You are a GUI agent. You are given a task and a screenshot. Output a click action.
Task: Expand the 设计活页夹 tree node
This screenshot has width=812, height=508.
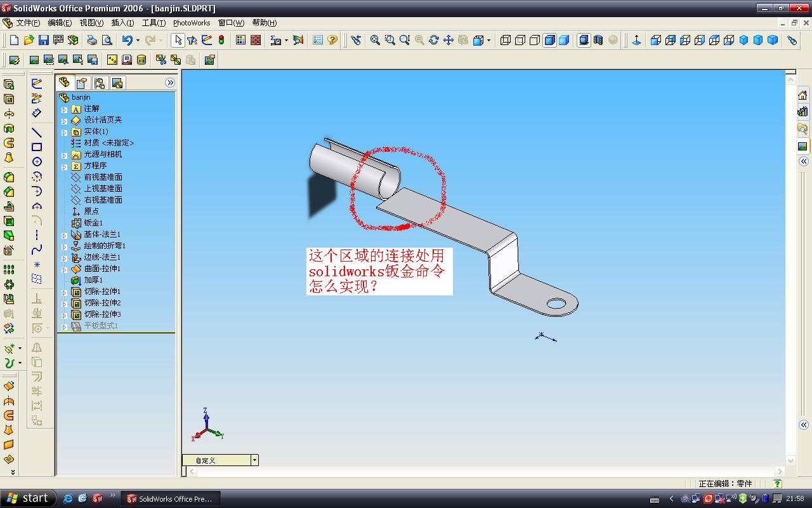click(64, 121)
